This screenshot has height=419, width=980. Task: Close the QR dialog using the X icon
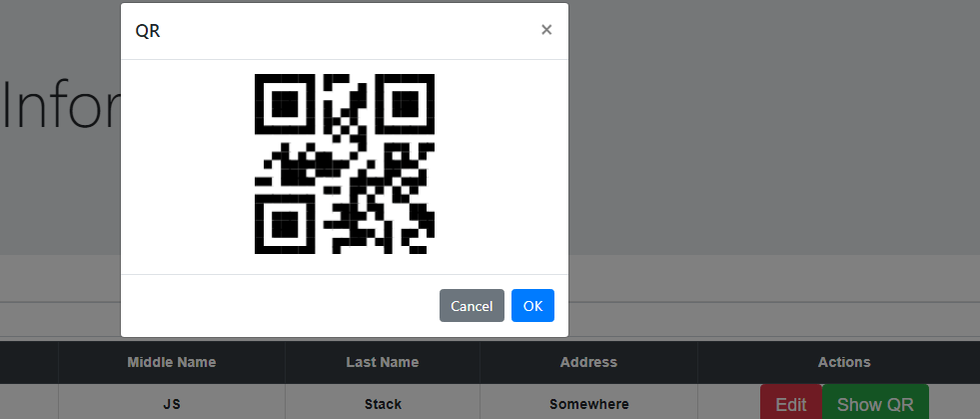[546, 29]
